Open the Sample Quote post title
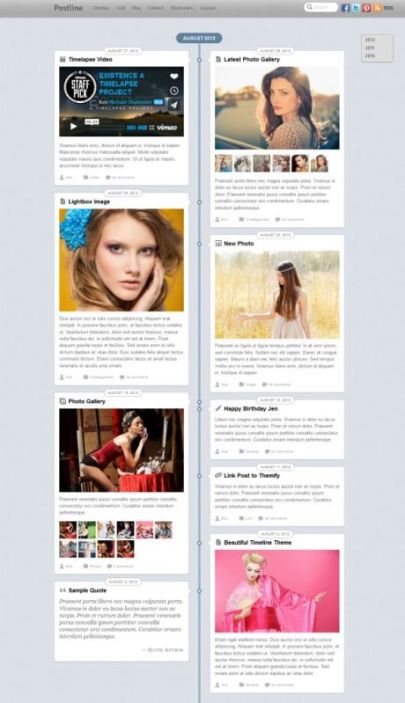This screenshot has height=703, width=405. 87,590
